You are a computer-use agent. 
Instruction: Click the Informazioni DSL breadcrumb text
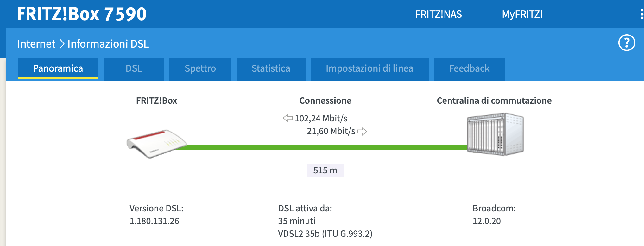point(108,44)
